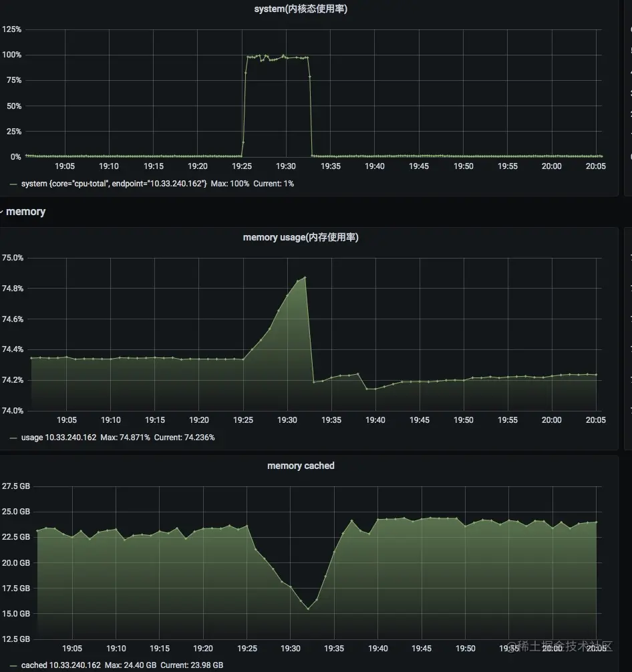Click the Max: 74.871% legend value
632x672 pixels.
[x=125, y=438]
